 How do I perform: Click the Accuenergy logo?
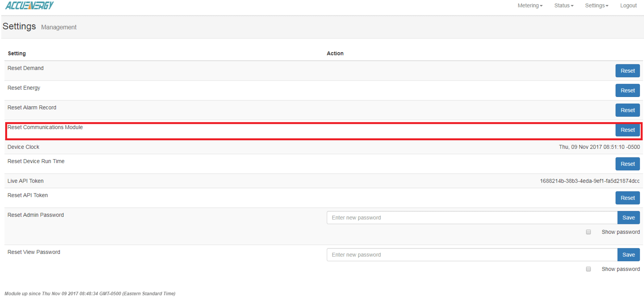point(30,6)
